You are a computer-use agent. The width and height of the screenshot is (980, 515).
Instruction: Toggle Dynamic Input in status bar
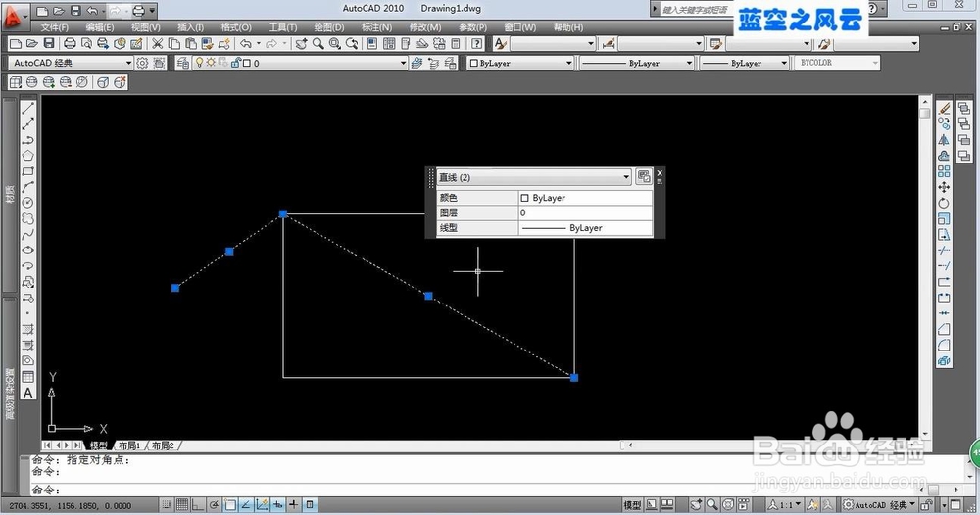277,504
